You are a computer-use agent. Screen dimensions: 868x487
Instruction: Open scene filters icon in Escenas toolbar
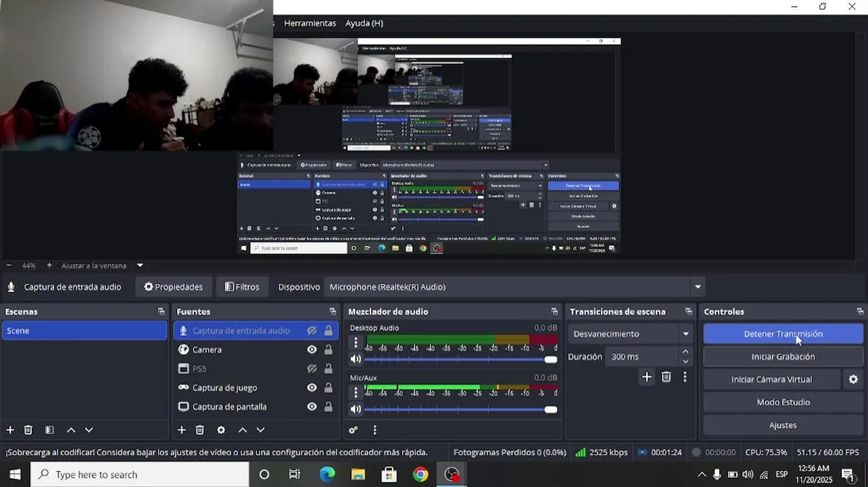click(x=49, y=430)
